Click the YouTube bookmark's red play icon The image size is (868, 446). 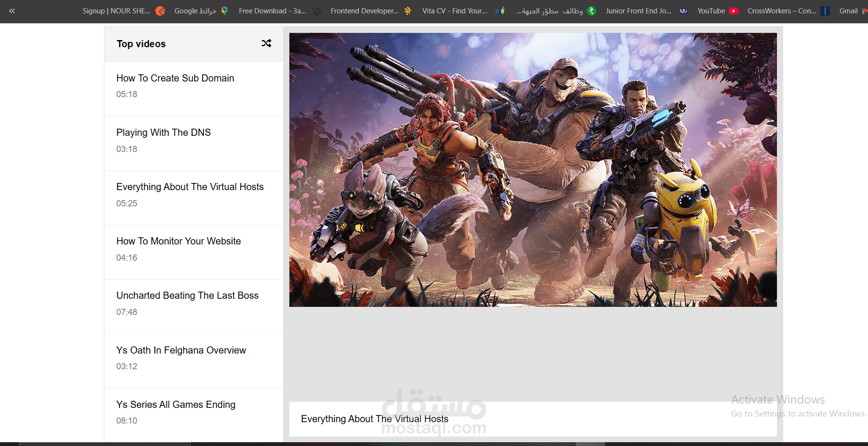734,11
